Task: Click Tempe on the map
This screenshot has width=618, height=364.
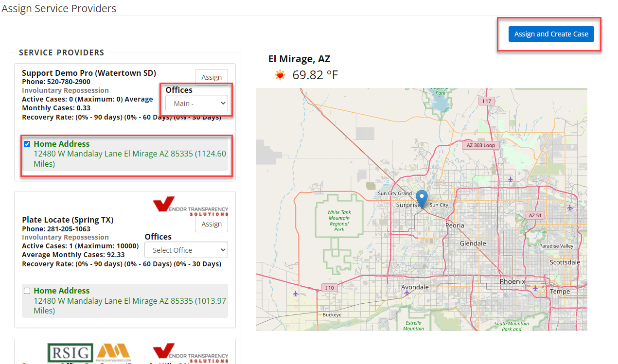Action: click(559, 292)
